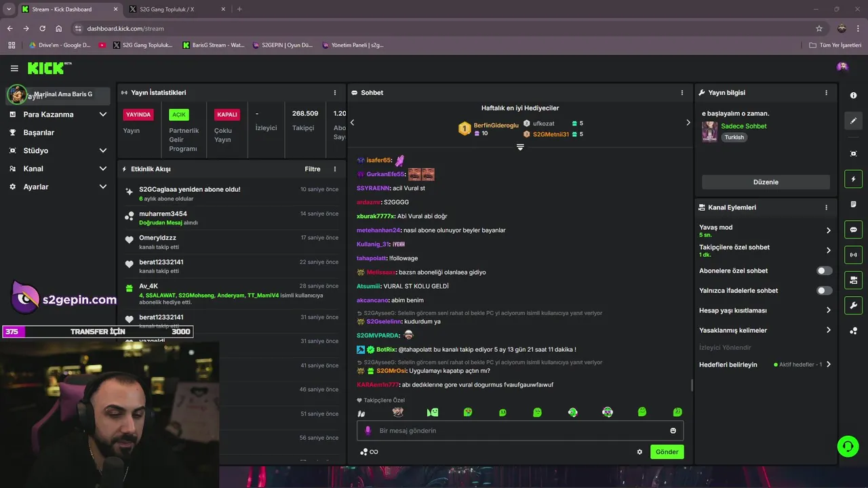Open Filtre in Etkinlik Akışı panel
This screenshot has width=868, height=488.
[x=312, y=169]
